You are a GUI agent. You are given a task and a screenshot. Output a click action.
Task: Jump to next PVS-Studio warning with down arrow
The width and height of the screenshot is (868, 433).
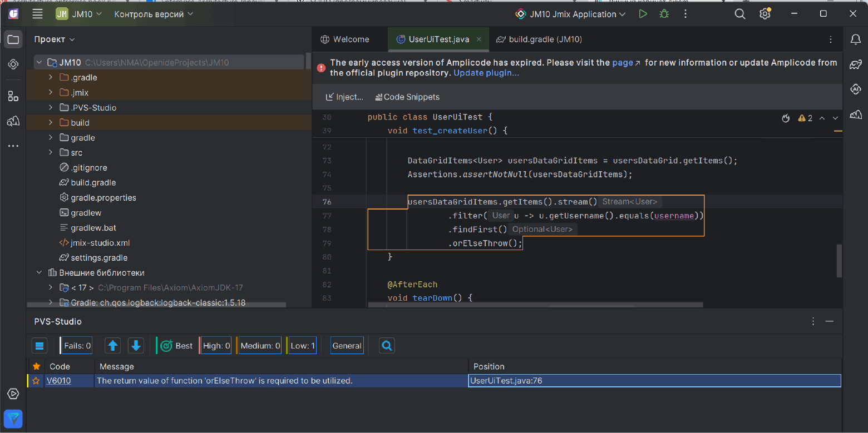click(x=136, y=346)
